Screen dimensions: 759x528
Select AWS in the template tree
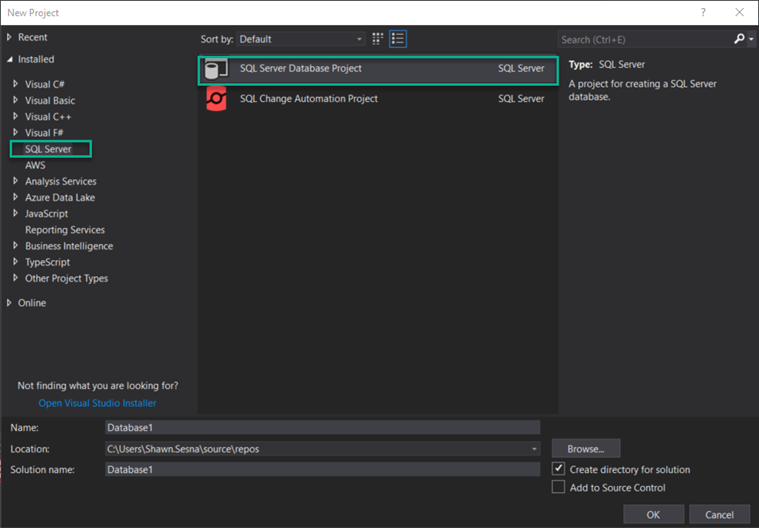coord(35,165)
